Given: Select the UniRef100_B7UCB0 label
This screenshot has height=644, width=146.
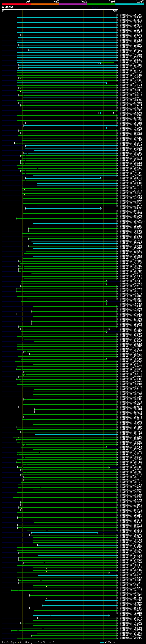Looking at the screenshot, I should (x=131, y=75).
